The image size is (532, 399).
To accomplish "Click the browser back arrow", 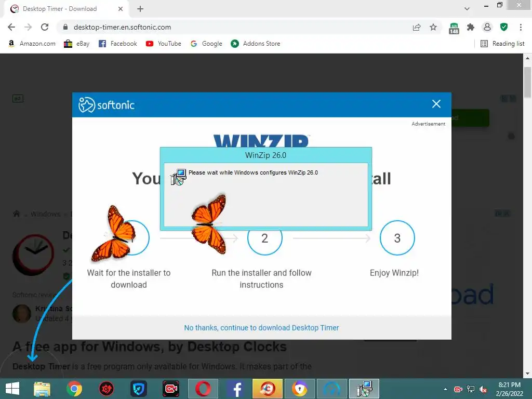I will (11, 27).
